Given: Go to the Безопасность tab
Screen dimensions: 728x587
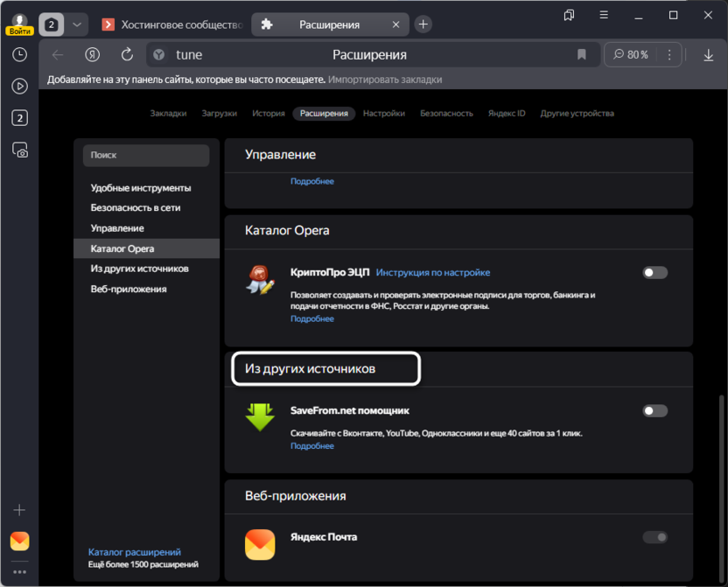Looking at the screenshot, I should coord(446,113).
